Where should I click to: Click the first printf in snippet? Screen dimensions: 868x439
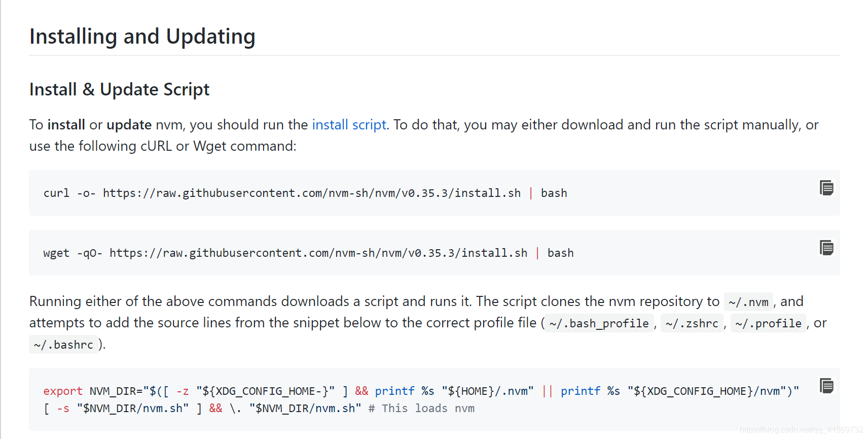point(394,391)
